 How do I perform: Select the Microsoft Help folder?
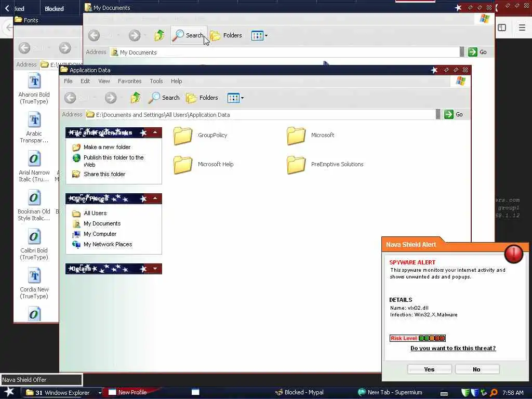(x=204, y=165)
